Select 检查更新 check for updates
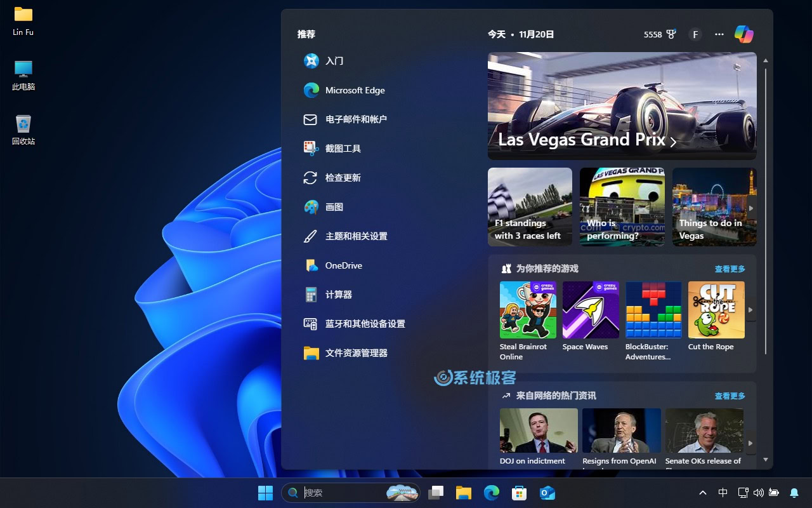 point(343,178)
